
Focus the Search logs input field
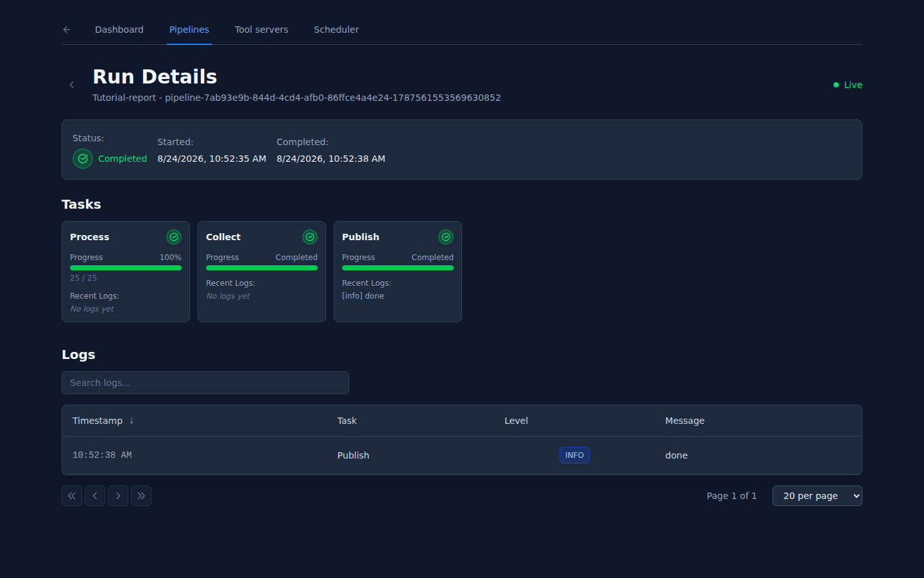tap(205, 383)
